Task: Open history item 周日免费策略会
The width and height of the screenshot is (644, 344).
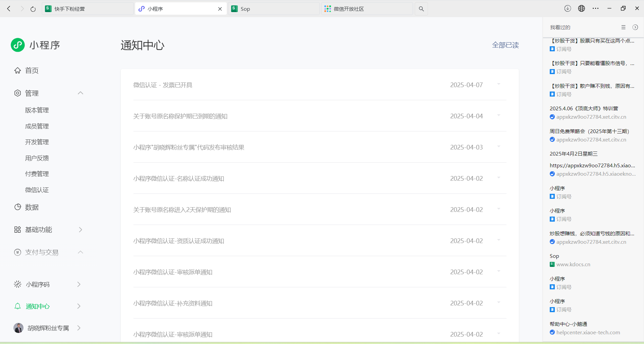Action: [589, 131]
